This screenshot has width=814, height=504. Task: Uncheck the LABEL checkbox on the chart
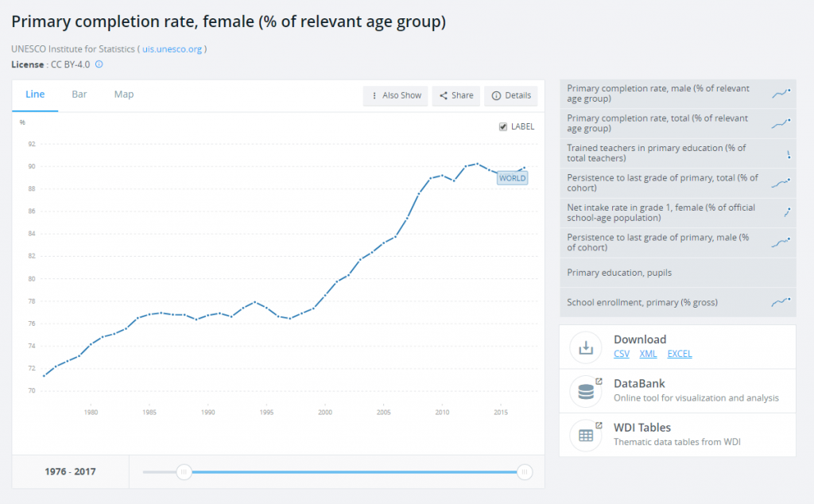503,126
